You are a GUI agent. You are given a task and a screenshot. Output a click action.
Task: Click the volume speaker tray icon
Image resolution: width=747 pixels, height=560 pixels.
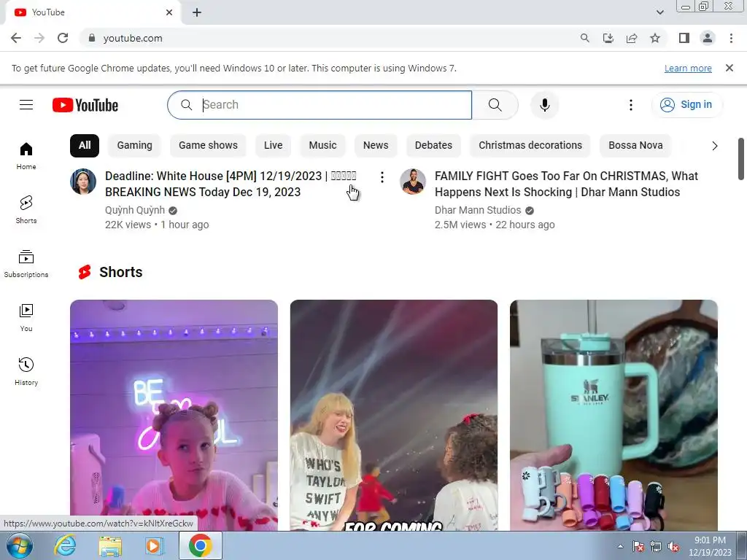(673, 547)
